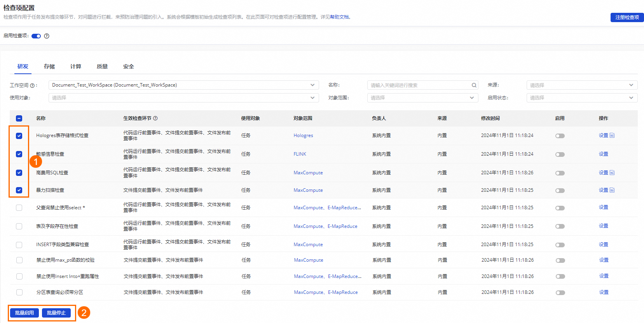Enable the Hologres表存储格式检查 switch
The height and width of the screenshot is (323, 644).
[560, 136]
